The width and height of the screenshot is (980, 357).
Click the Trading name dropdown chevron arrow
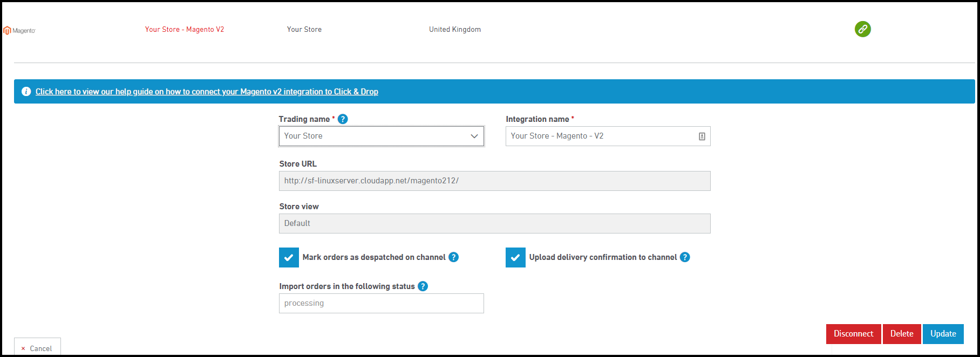pos(474,136)
